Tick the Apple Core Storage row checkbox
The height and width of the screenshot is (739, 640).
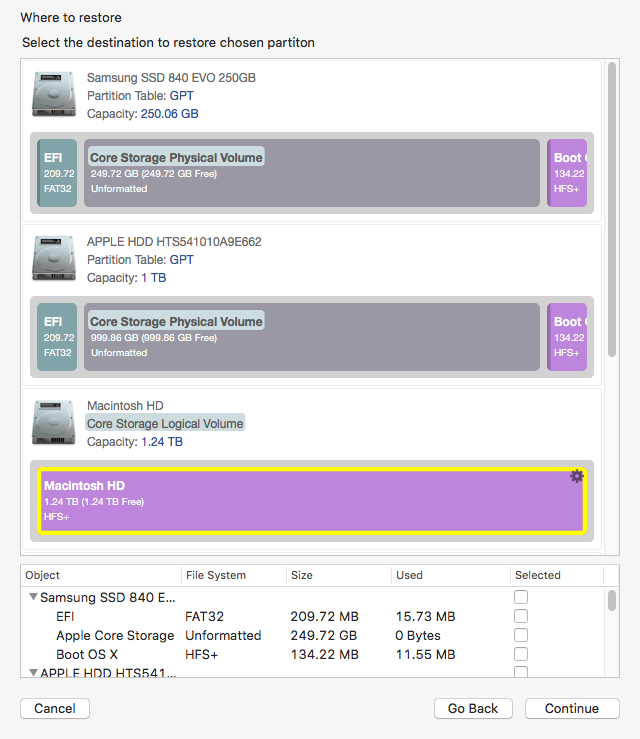pyautogui.click(x=521, y=635)
